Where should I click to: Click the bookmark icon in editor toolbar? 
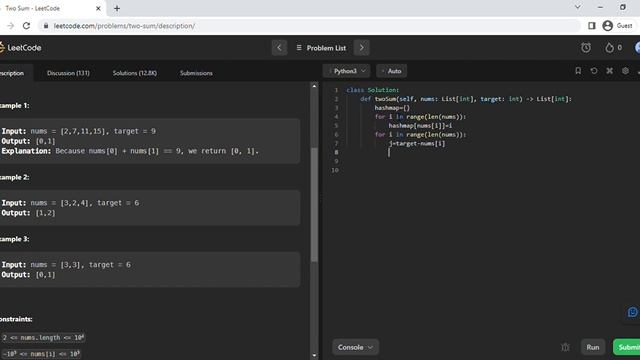[578, 71]
